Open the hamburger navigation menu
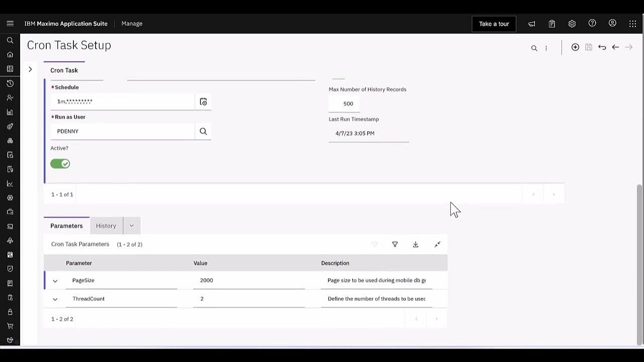This screenshot has height=362, width=644. [x=10, y=24]
